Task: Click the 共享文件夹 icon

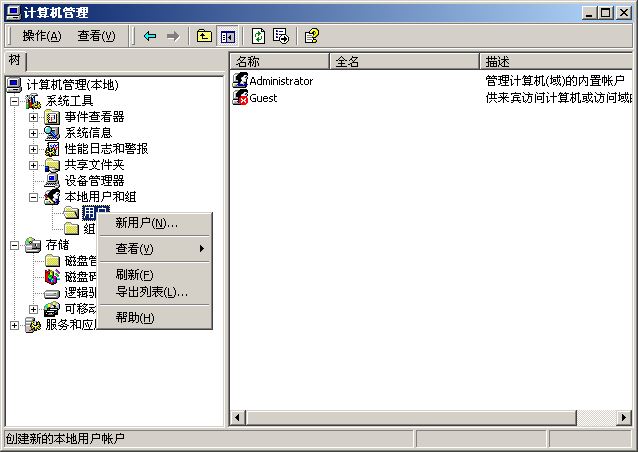Action: 52,165
